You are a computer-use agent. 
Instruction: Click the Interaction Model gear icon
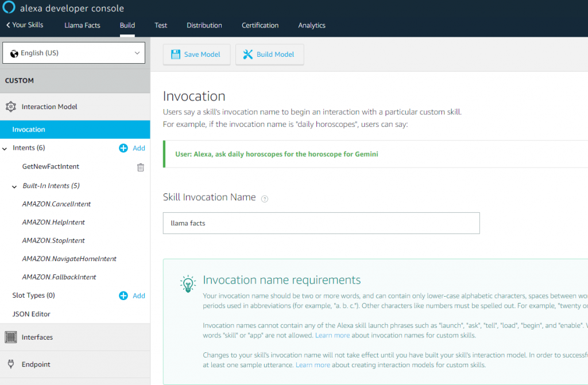click(x=11, y=107)
